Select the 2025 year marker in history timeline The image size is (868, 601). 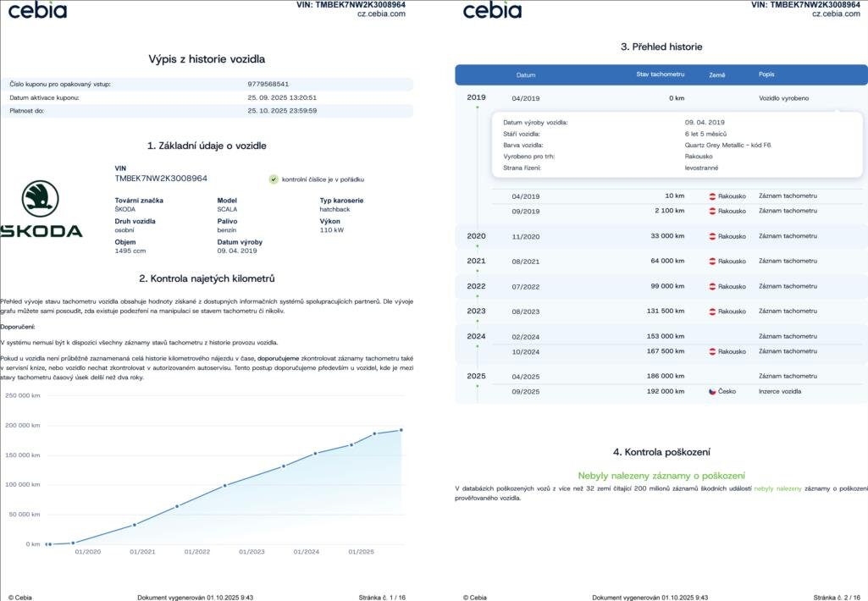(x=476, y=376)
